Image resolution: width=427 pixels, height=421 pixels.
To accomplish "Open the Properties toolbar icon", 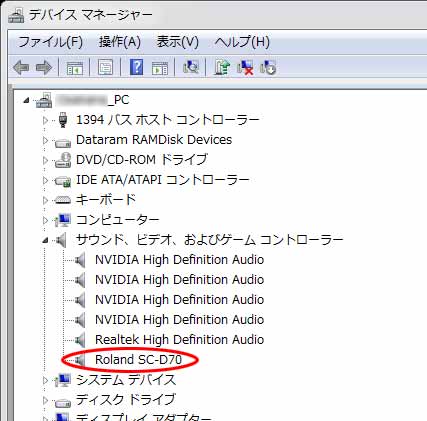I will pos(105,68).
